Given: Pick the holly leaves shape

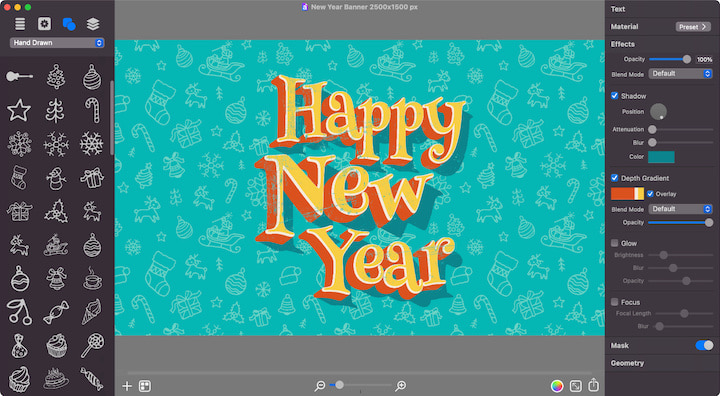Looking at the screenshot, I should tap(56, 212).
